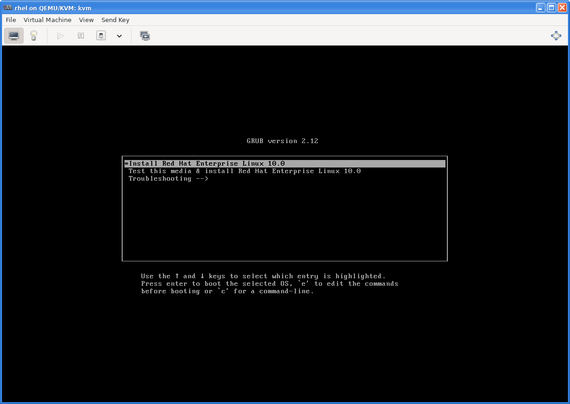Show virtual hardware details lightbulb icon
Screen dimensions: 570x404
tap(34, 36)
